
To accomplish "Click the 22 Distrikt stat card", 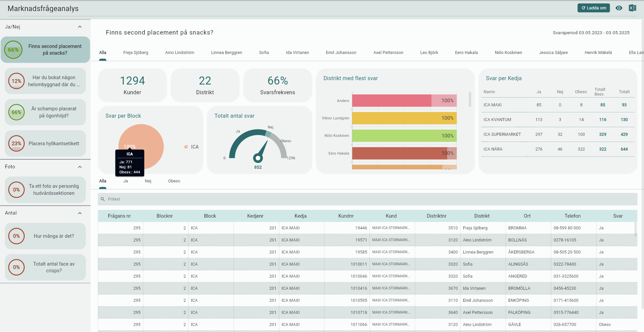I will point(205,85).
